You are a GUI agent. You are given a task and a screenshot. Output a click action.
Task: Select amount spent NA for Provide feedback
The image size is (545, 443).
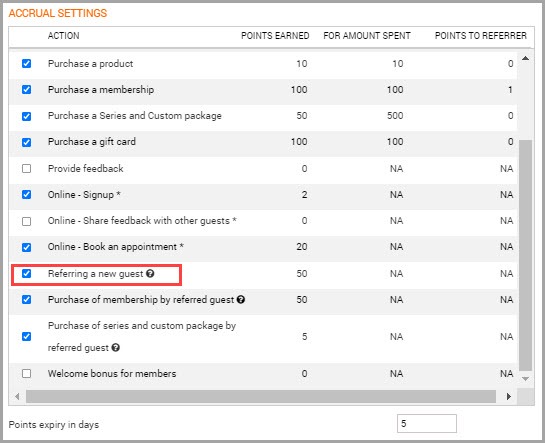[396, 169]
